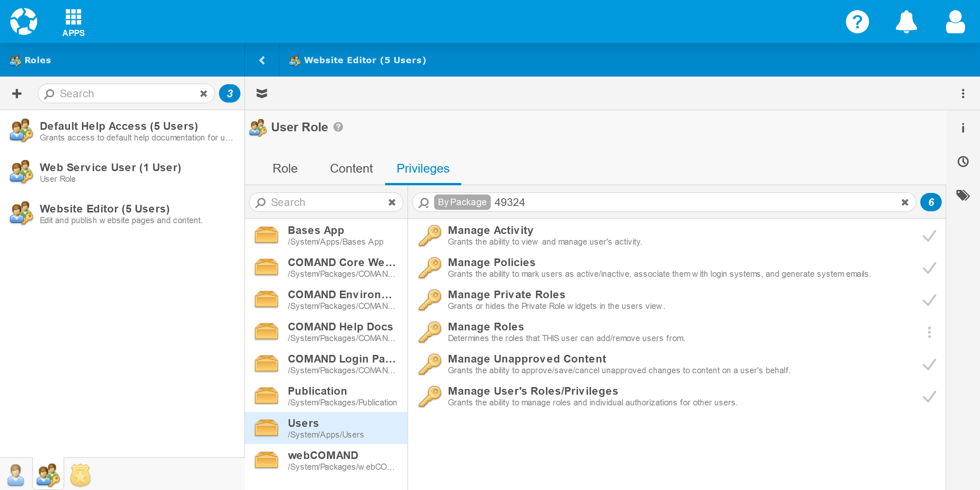This screenshot has width=980, height=490.
Task: Open the APPS grid menu
Action: pyautogui.click(x=73, y=22)
